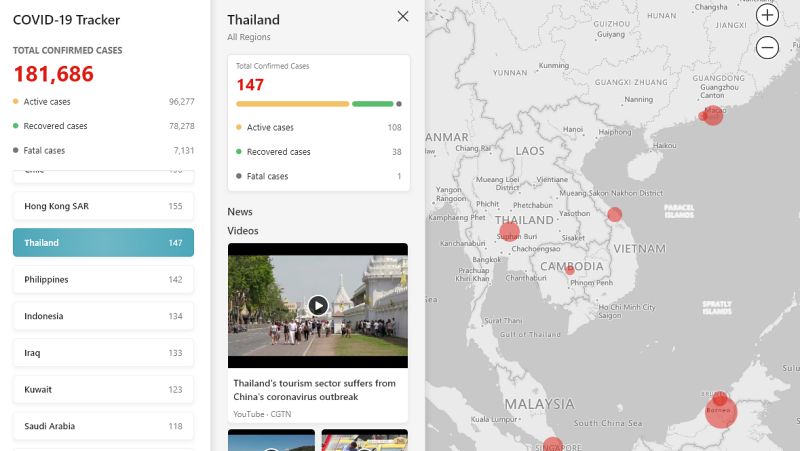Click global Active cases 96,277 row
This screenshot has width=800, height=451.
104,102
